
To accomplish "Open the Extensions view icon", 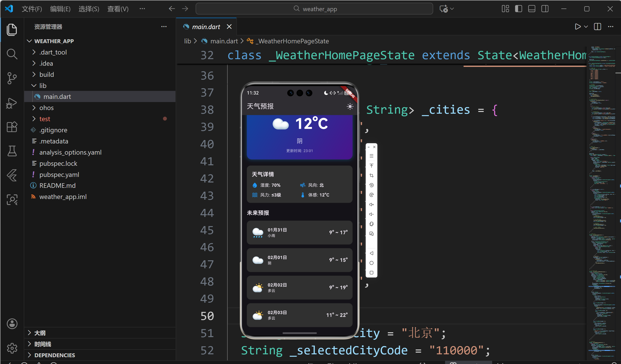I will point(12,127).
